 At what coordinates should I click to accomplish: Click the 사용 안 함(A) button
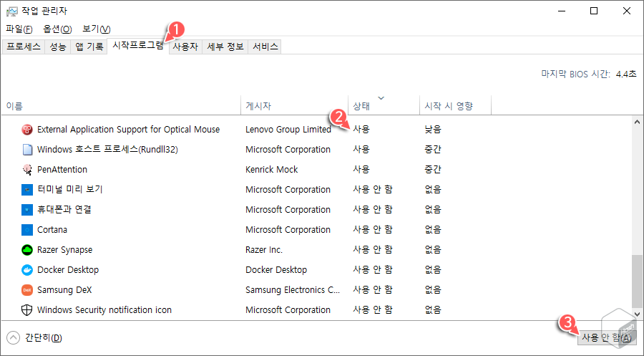(607, 337)
